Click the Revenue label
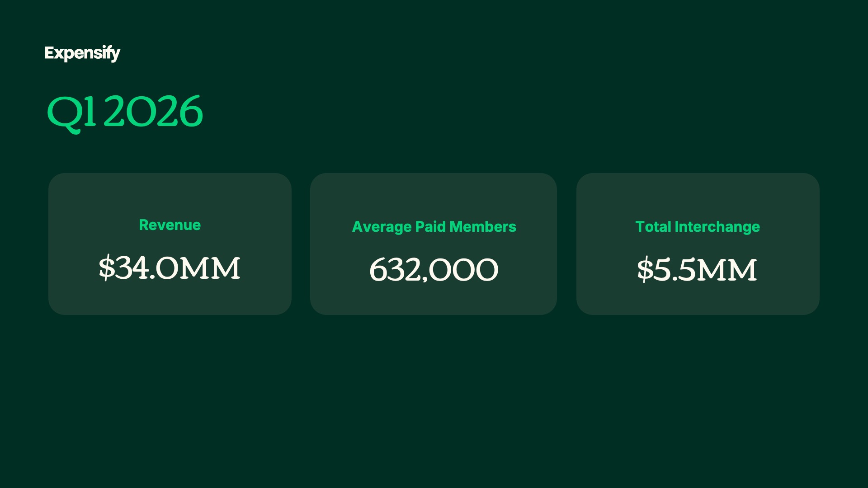868x488 pixels. 170,225
